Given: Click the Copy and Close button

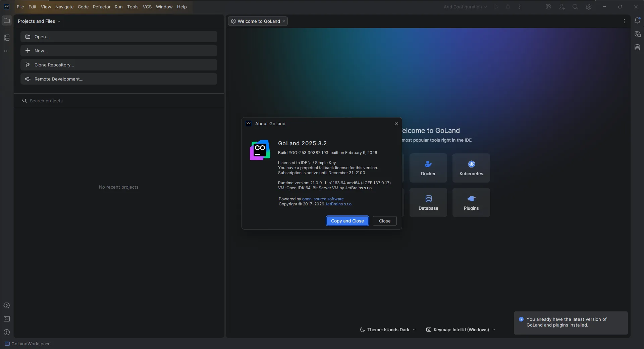Looking at the screenshot, I should point(347,221).
